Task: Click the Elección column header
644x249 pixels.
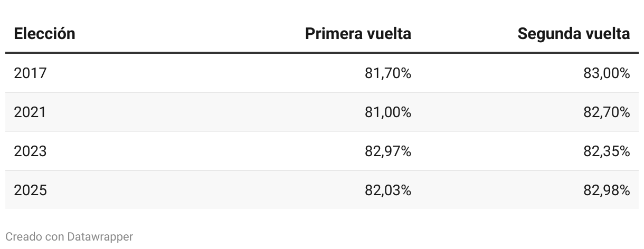Action: tap(44, 34)
